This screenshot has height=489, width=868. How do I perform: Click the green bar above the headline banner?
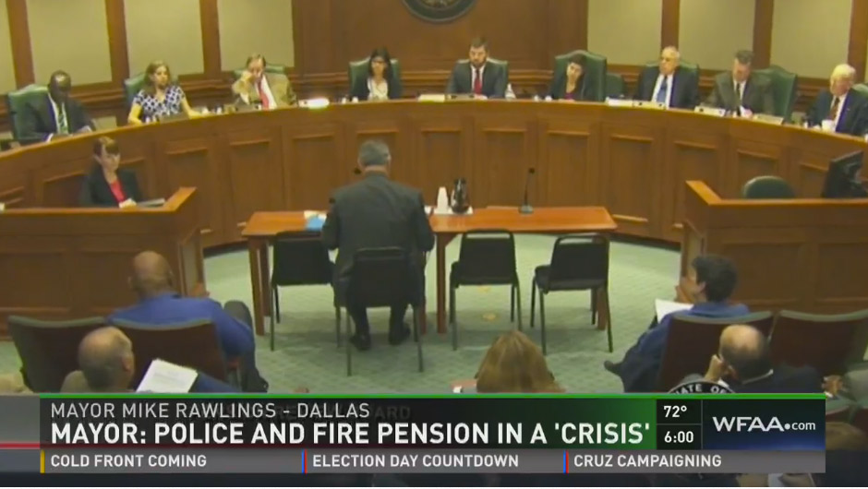[433, 396]
